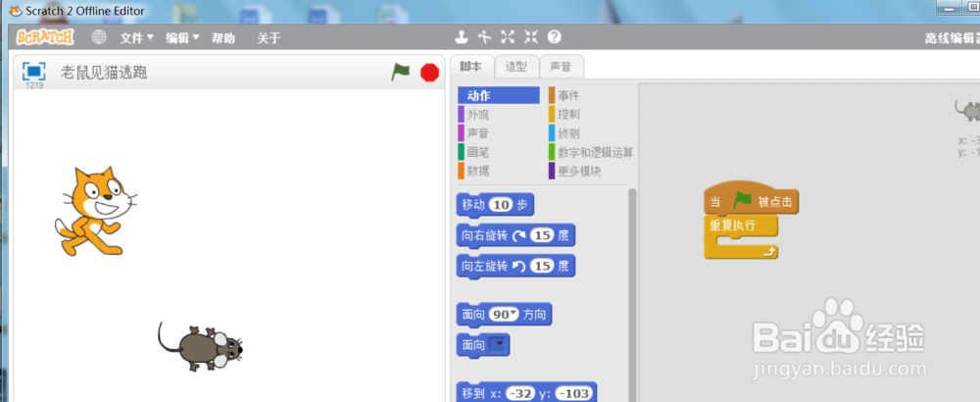This screenshot has height=402, width=980.
Task: Click the 当绿旗被点击 hat block in script
Action: pos(752,199)
